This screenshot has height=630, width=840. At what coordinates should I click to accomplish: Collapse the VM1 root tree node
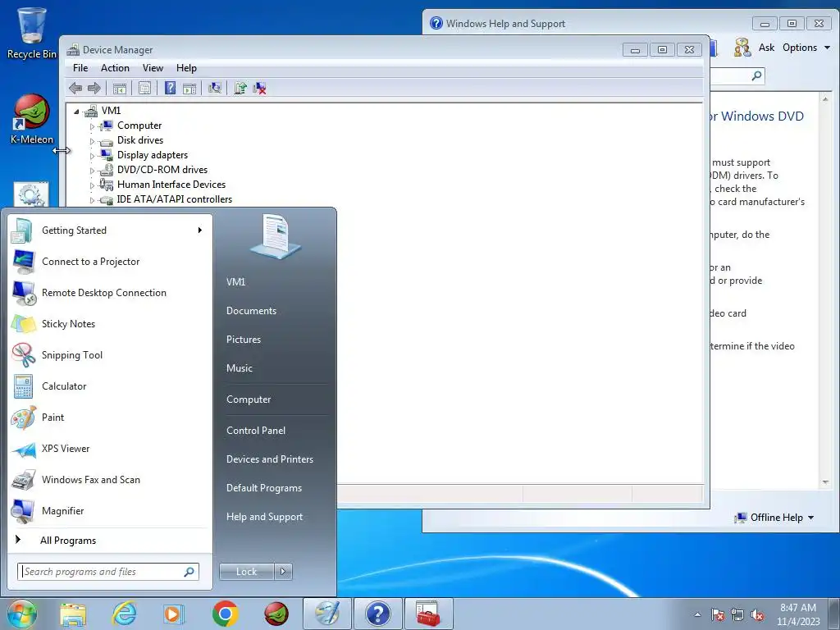(76, 112)
